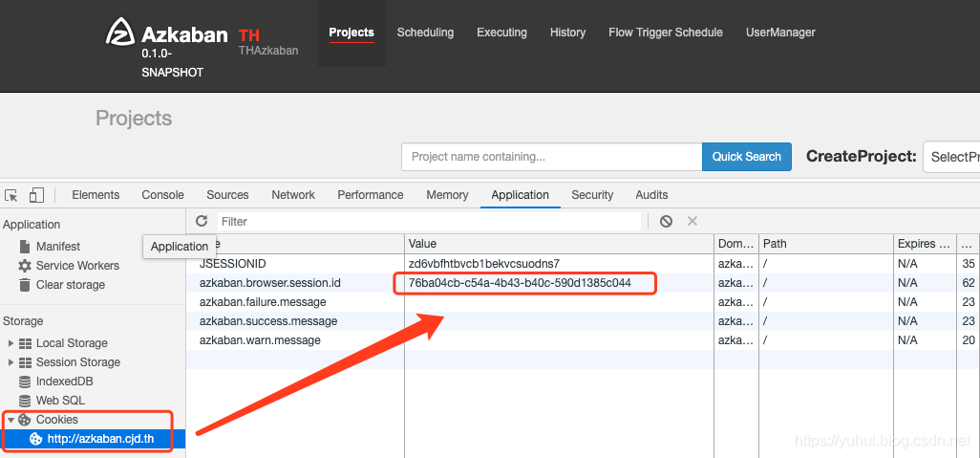980x458 pixels.
Task: Open the UserManager page
Action: click(x=780, y=33)
